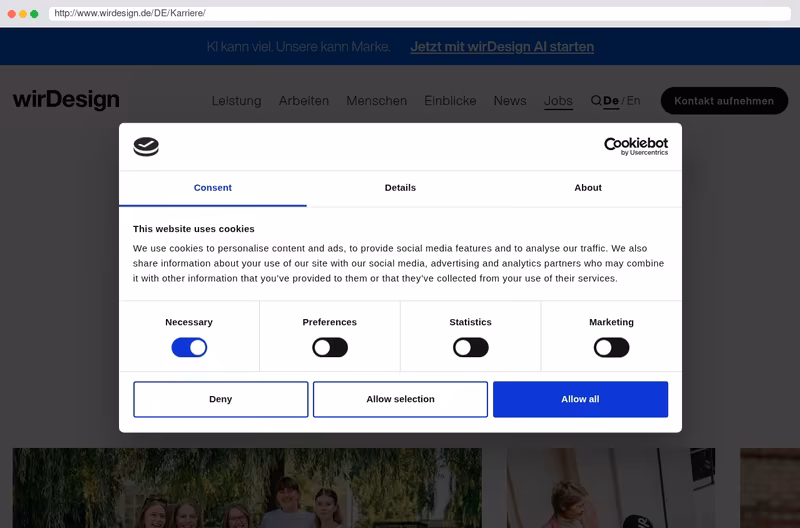
Task: Select the Consent tab
Action: 213,188
